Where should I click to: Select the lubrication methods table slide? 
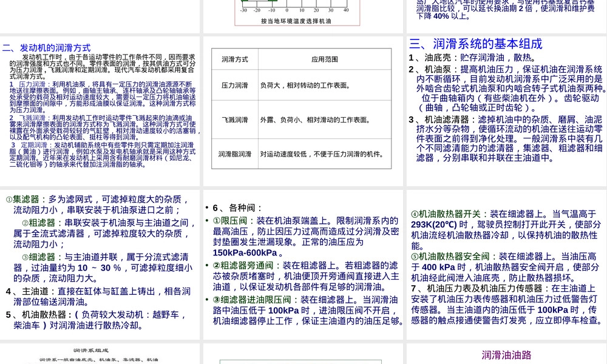coord(303,111)
